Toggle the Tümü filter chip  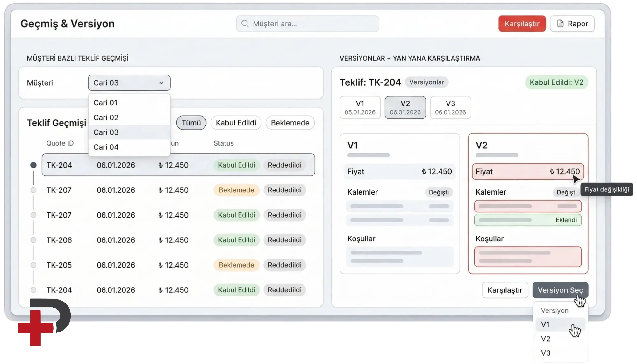tap(191, 123)
